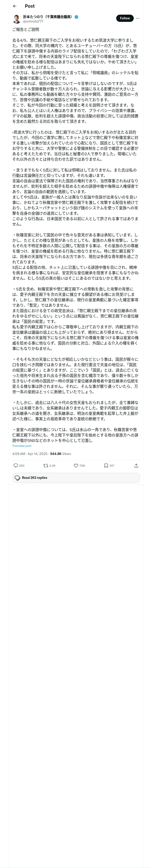Click the blue verified badge
The image size is (152, 868).
click(x=77, y=17)
